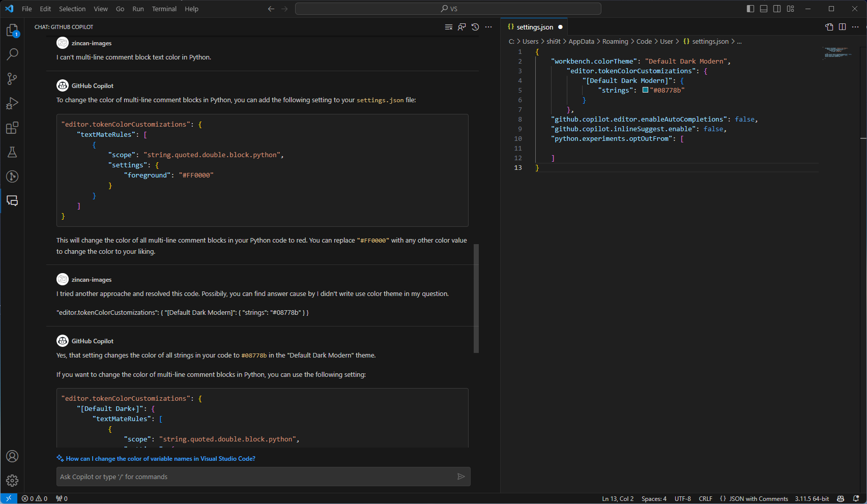Click the variable color suggestion link
The image size is (867, 504).
click(160, 458)
